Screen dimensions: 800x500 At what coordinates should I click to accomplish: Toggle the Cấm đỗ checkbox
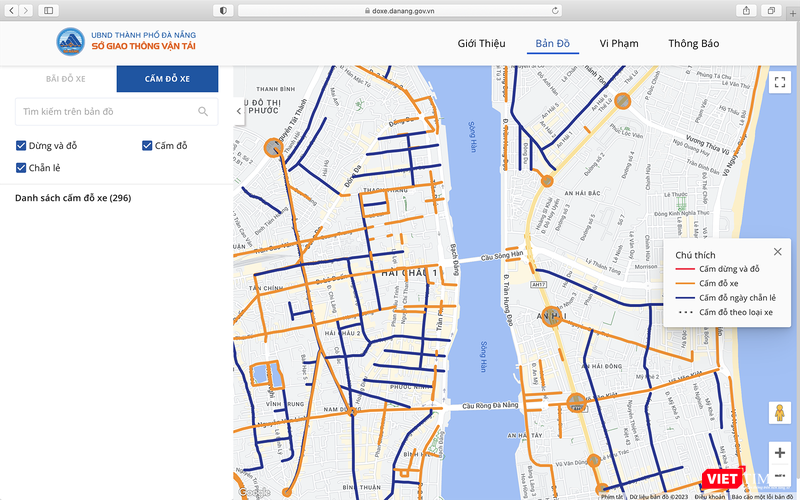(x=147, y=146)
